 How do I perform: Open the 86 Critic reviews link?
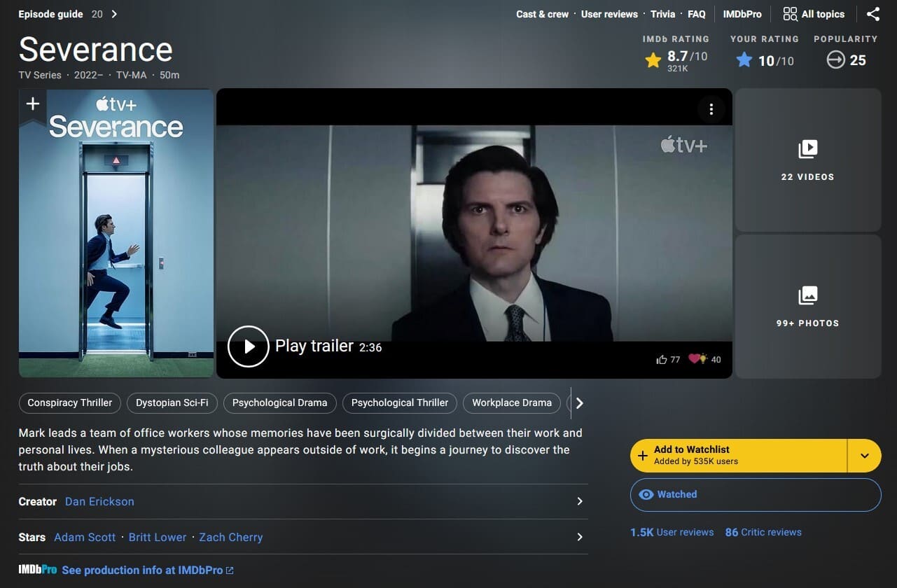(x=763, y=532)
